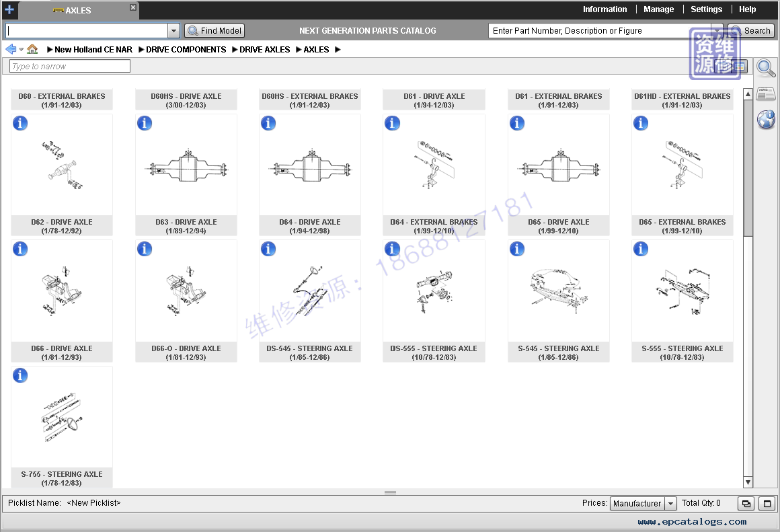Expand back-history dropdown arrow beside back button
This screenshot has width=780, height=532.
tap(22, 50)
